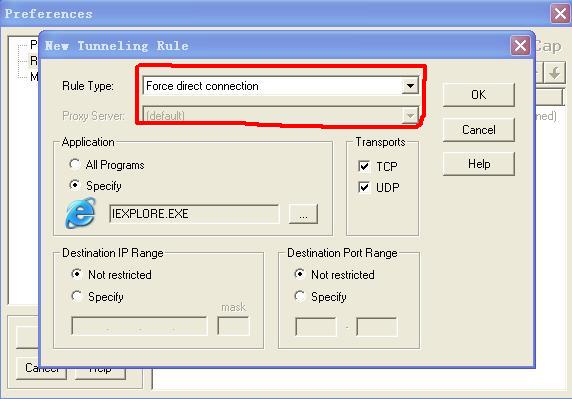Close the Preferences window
572x399 pixels.
pyautogui.click(x=560, y=14)
